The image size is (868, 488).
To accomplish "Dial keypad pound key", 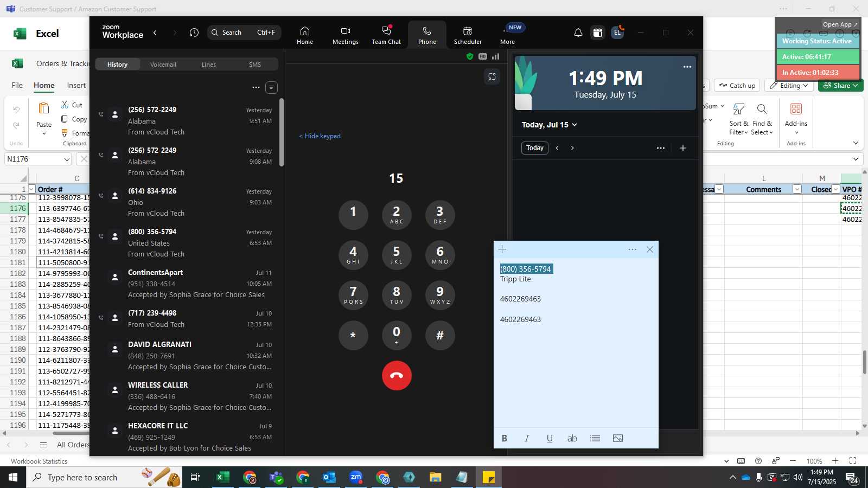I will tap(440, 335).
